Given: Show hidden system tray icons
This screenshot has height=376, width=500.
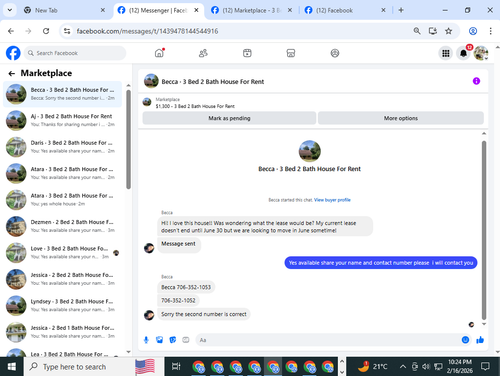Looking at the screenshot, I should [x=403, y=367].
